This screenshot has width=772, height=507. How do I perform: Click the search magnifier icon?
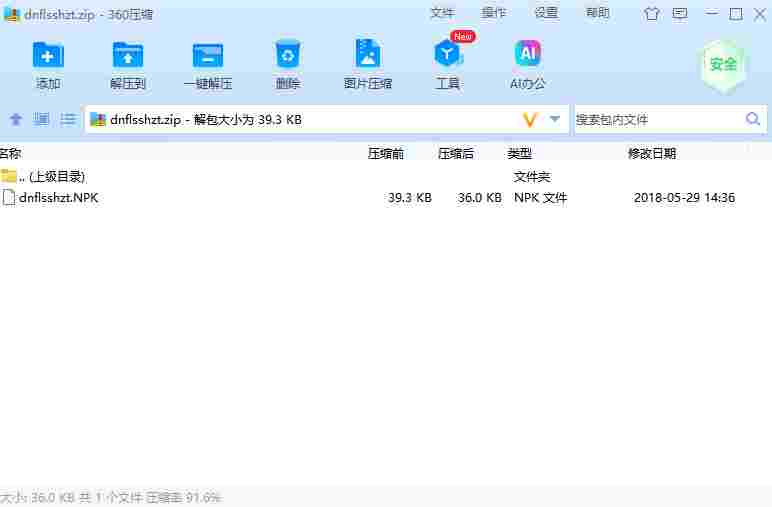(753, 119)
